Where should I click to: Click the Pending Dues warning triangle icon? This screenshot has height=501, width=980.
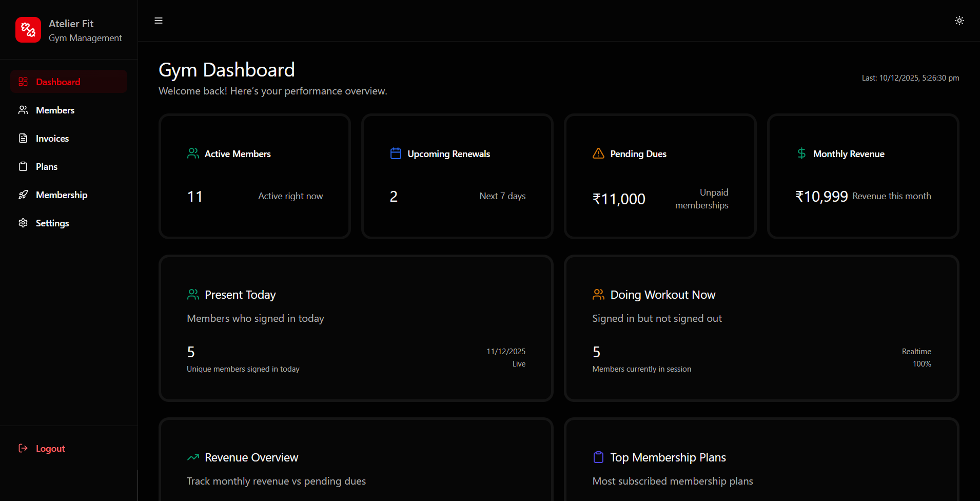coord(598,153)
